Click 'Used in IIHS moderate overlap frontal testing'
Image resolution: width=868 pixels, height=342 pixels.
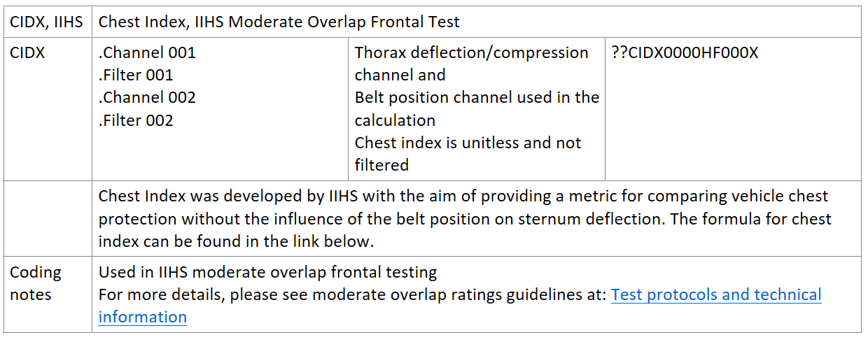pyautogui.click(x=267, y=272)
